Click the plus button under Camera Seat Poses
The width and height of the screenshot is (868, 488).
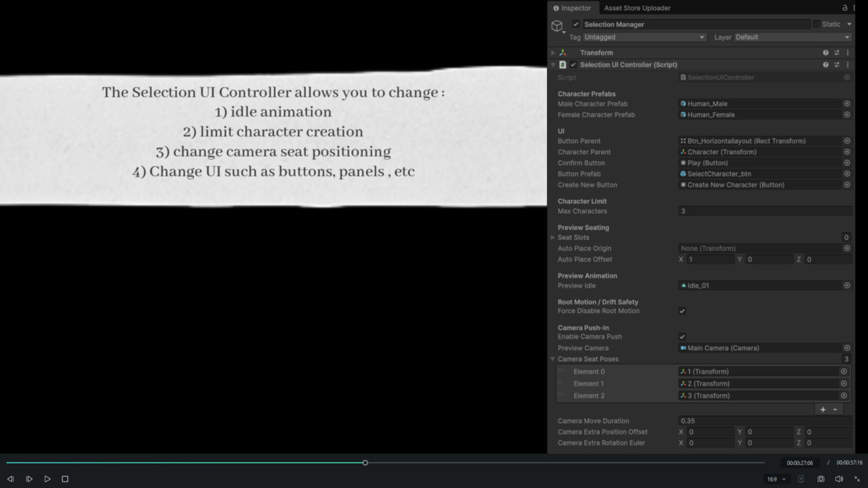[x=822, y=408]
